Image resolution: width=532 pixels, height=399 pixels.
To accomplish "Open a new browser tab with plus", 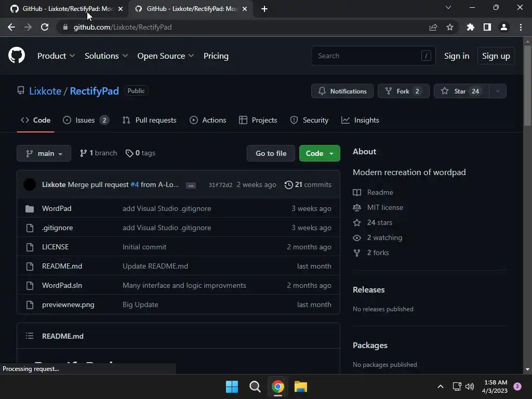I will point(264,9).
